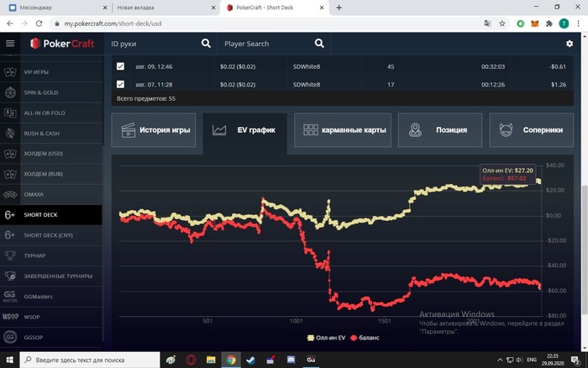This screenshot has height=368, width=588.
Task: Click the Всего предметов: 55 text
Action: pyautogui.click(x=146, y=98)
